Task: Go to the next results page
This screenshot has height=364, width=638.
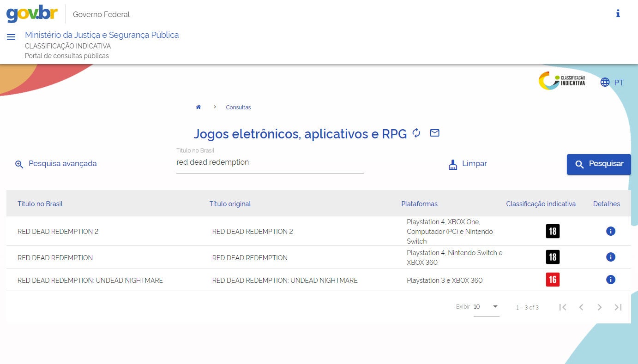Action: pyautogui.click(x=600, y=307)
